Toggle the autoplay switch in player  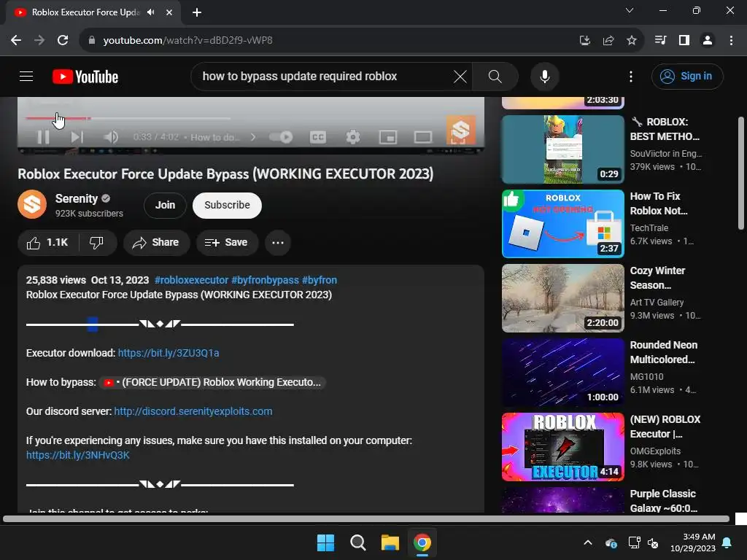[x=281, y=137]
